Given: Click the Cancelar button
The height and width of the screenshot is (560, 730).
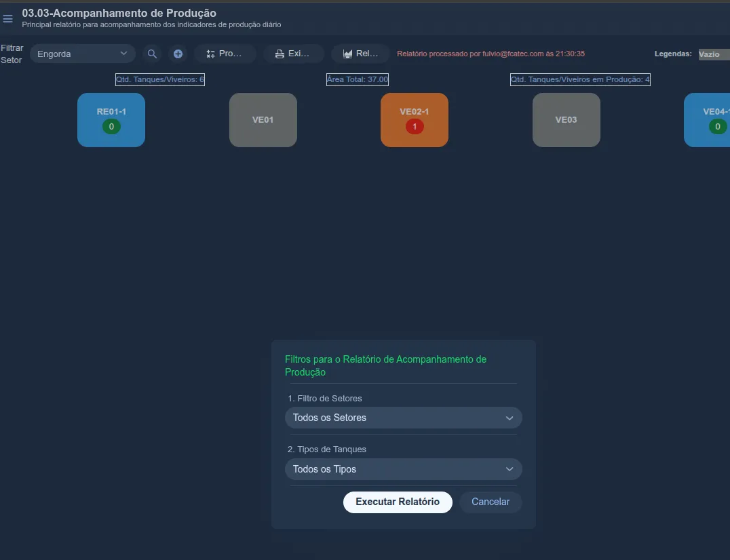Looking at the screenshot, I should 491,502.
